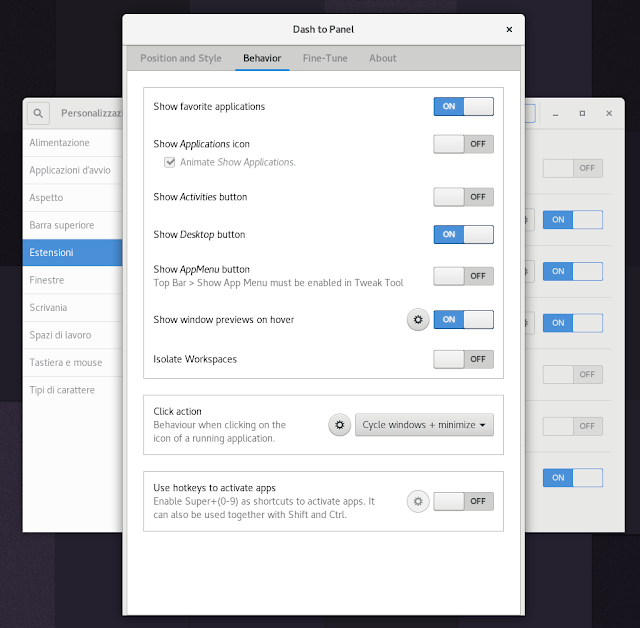Enable Show Activities button switch
Screen dimensions: 640x628
point(464,197)
